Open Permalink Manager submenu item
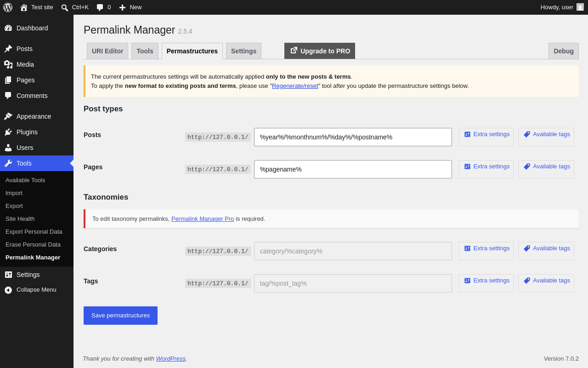The image size is (588, 368). coord(37,257)
